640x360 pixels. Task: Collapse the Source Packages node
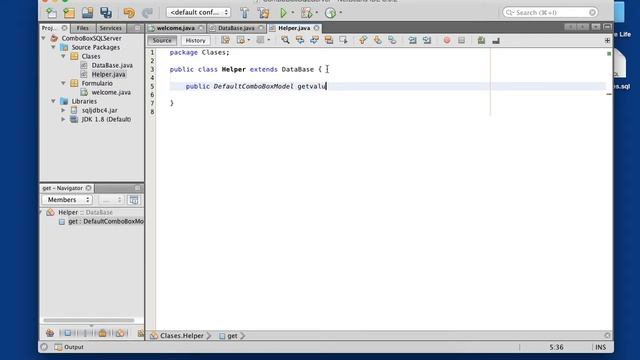(x=53, y=47)
